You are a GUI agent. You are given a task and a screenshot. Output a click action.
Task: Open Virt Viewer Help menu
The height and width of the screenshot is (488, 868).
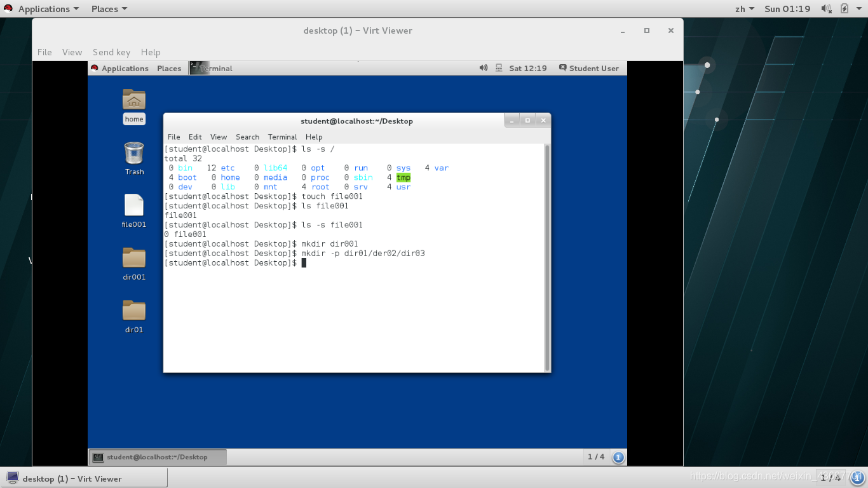coord(151,52)
